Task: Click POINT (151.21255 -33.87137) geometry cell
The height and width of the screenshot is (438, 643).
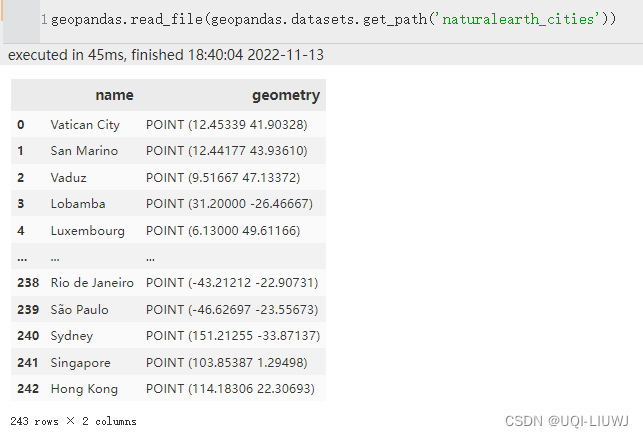Action: pos(233,336)
